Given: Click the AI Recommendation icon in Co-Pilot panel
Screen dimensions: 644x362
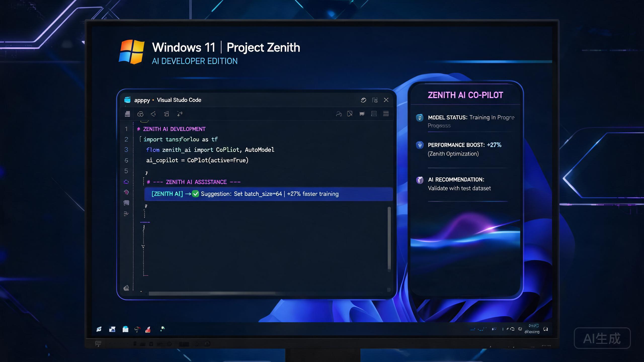Looking at the screenshot, I should point(420,180).
